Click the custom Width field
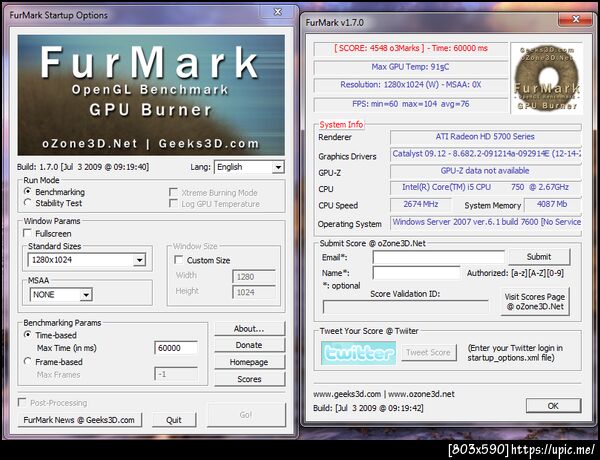Image resolution: width=600 pixels, height=460 pixels. (254, 276)
